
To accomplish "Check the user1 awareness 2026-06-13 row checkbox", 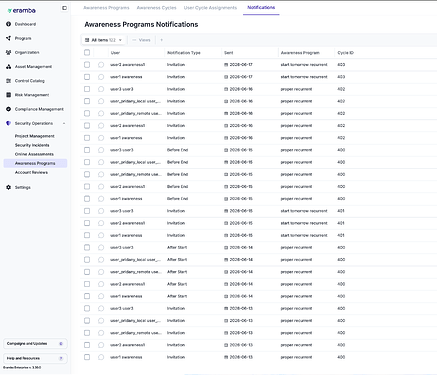I will [x=87, y=357].
